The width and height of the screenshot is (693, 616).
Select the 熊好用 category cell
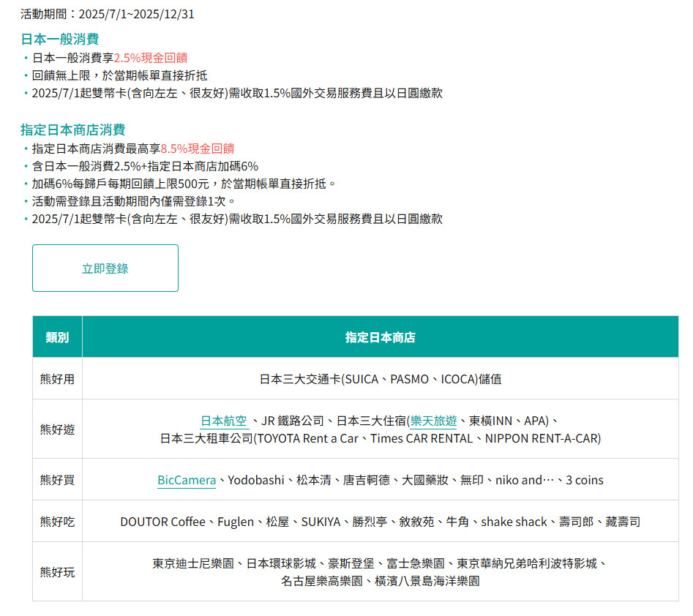(57, 379)
